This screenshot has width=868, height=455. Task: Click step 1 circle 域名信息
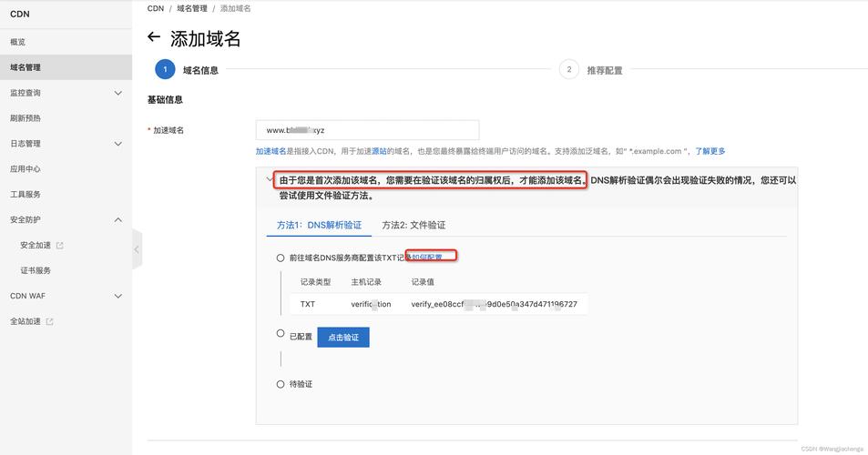(x=165, y=70)
